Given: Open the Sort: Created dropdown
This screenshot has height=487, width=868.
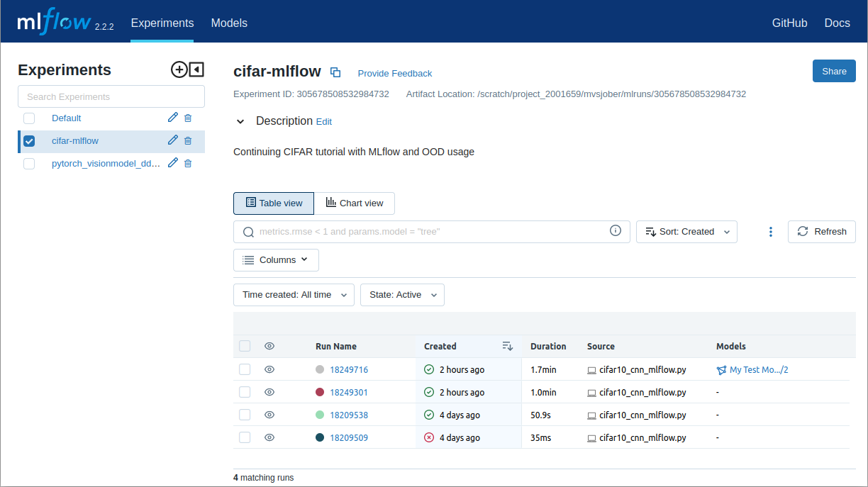Looking at the screenshot, I should 686,231.
